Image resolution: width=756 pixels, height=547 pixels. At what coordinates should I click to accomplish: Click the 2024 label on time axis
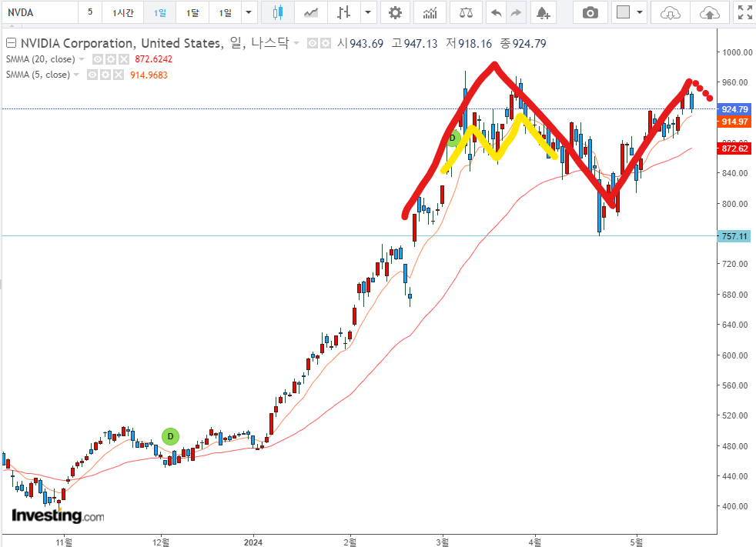253,542
